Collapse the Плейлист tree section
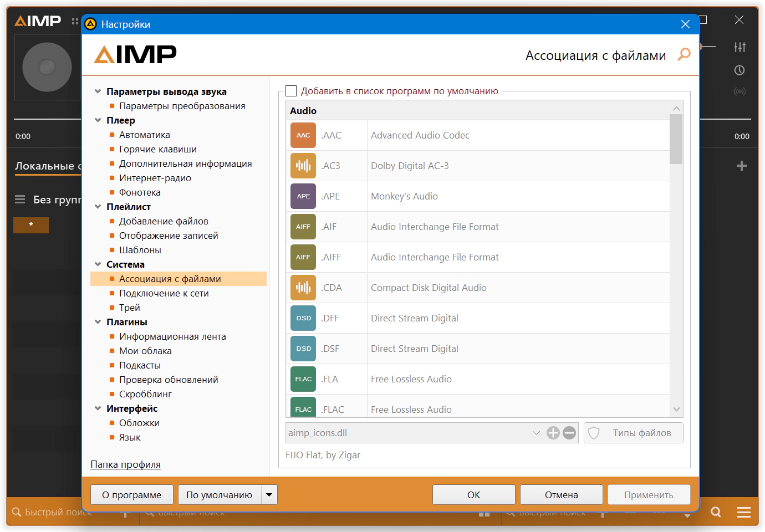This screenshot has height=532, width=765. 98,207
